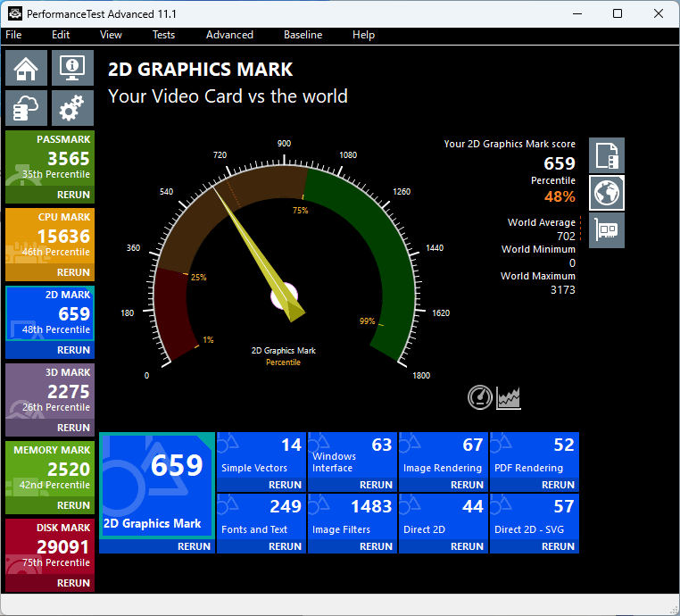680x616 pixels.
Task: Click the video card hardware icon
Action: click(607, 230)
